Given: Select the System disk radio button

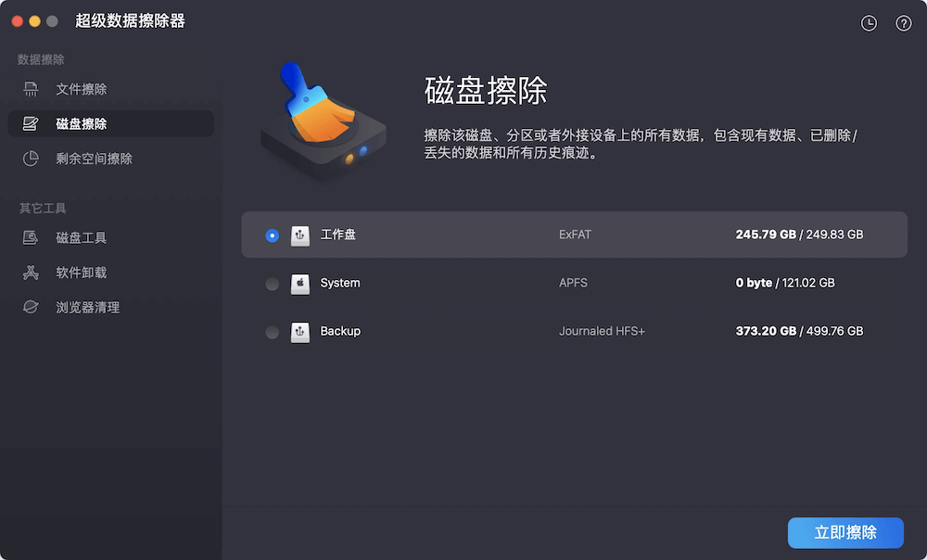Looking at the screenshot, I should tap(272, 284).
